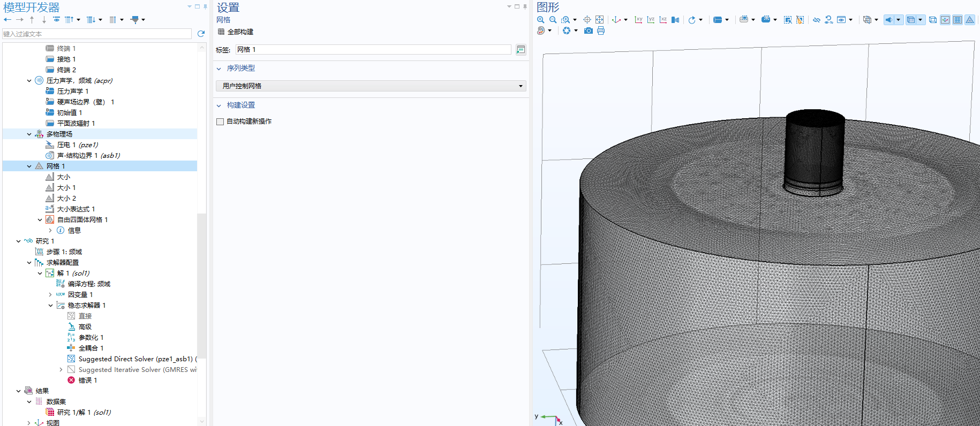
Task: Print the graphics window
Action: point(601,31)
